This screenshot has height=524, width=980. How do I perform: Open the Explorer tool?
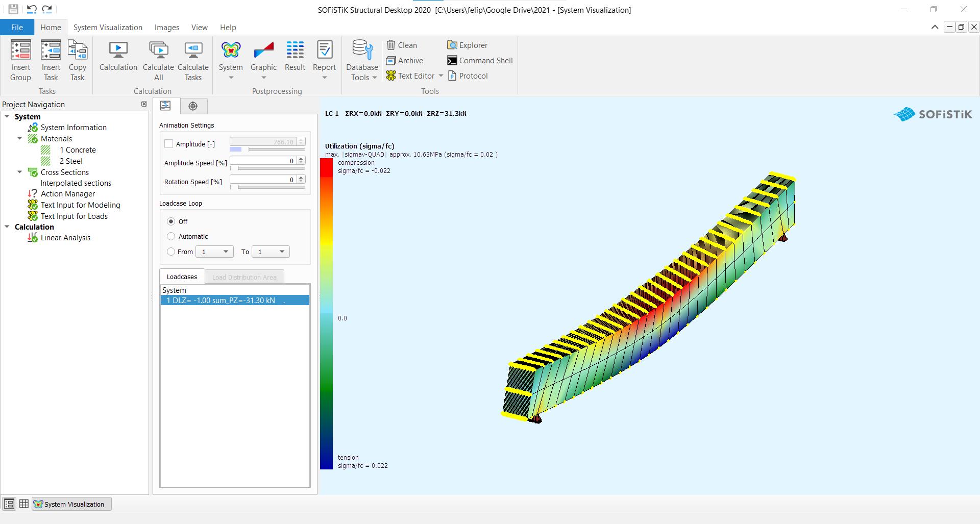(x=467, y=45)
